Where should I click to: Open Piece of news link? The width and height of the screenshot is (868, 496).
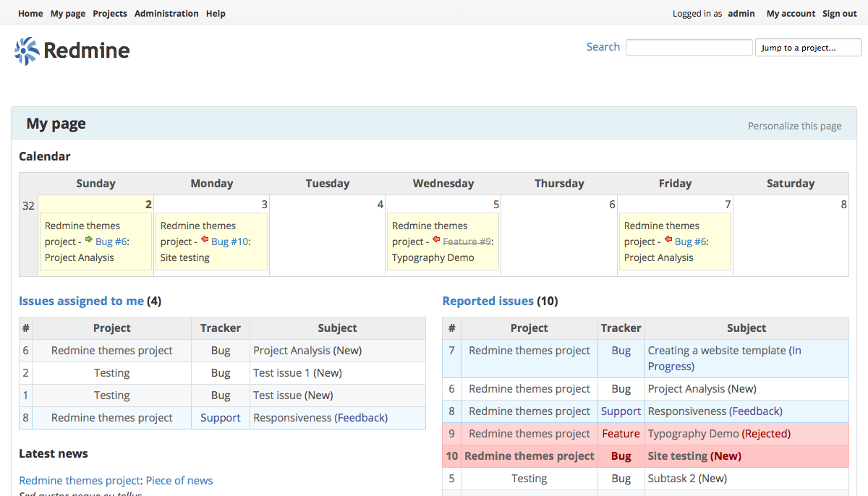(179, 480)
